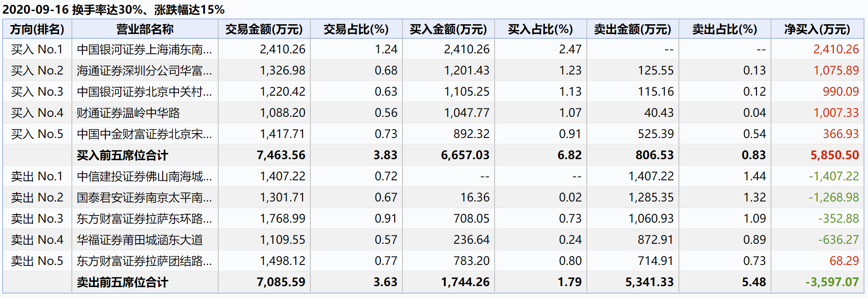Viewport: 868px width, 298px height.
Task: Select the 买入 No.4 rank cell
Action: tap(37, 113)
